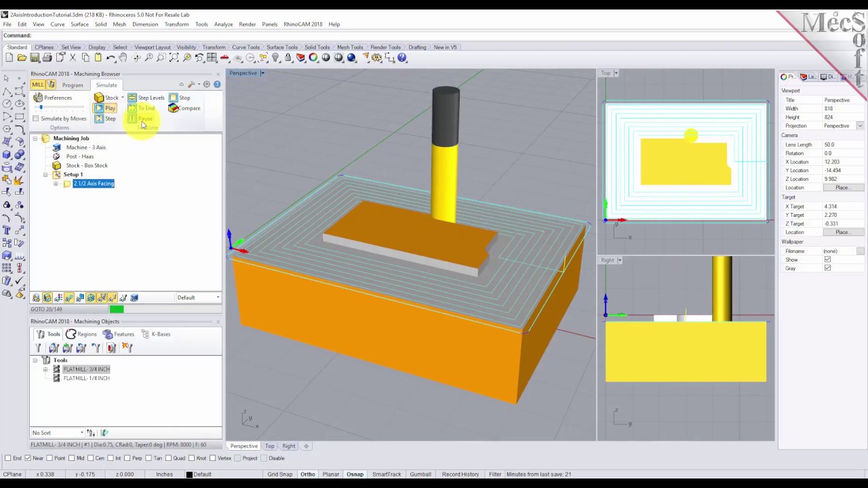Switch to K-Bases tab
The width and height of the screenshot is (868, 488).
coord(156,334)
